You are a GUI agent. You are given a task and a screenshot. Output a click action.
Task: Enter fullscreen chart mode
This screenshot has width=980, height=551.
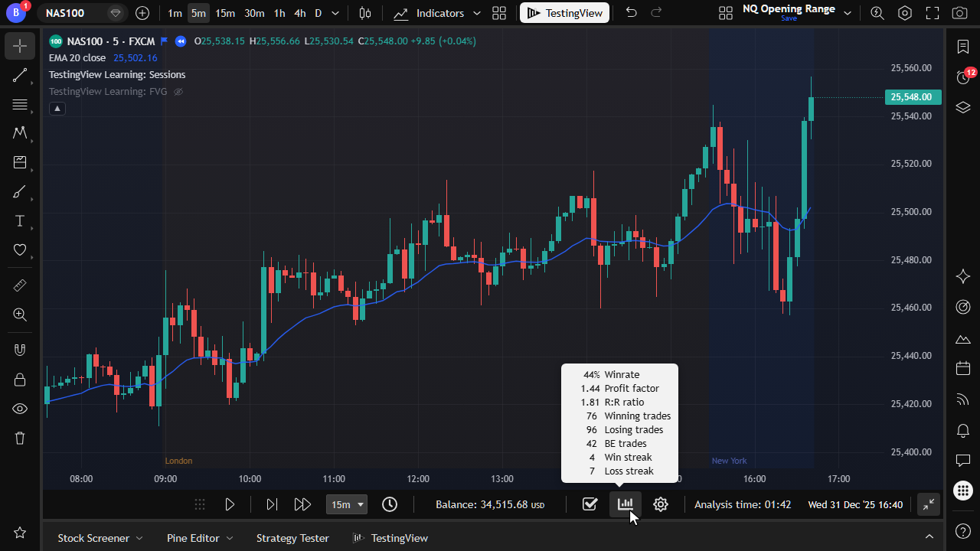[932, 13]
